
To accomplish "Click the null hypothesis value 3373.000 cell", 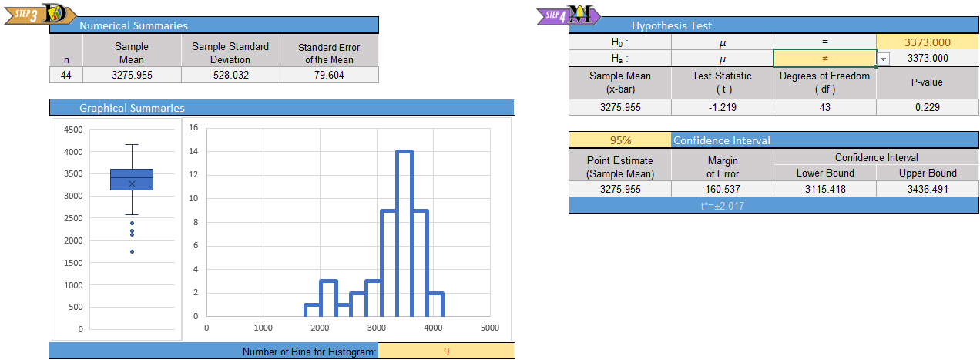I will 927,42.
